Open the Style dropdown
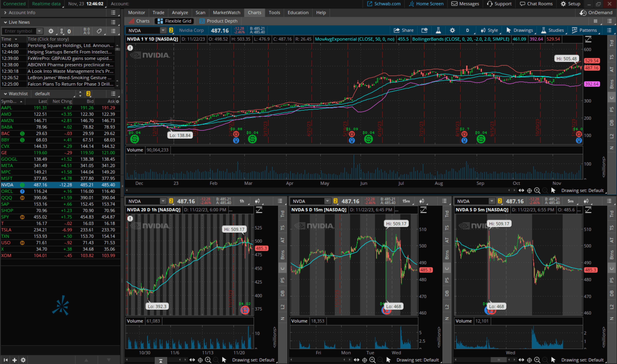The image size is (617, 364). 490,30
